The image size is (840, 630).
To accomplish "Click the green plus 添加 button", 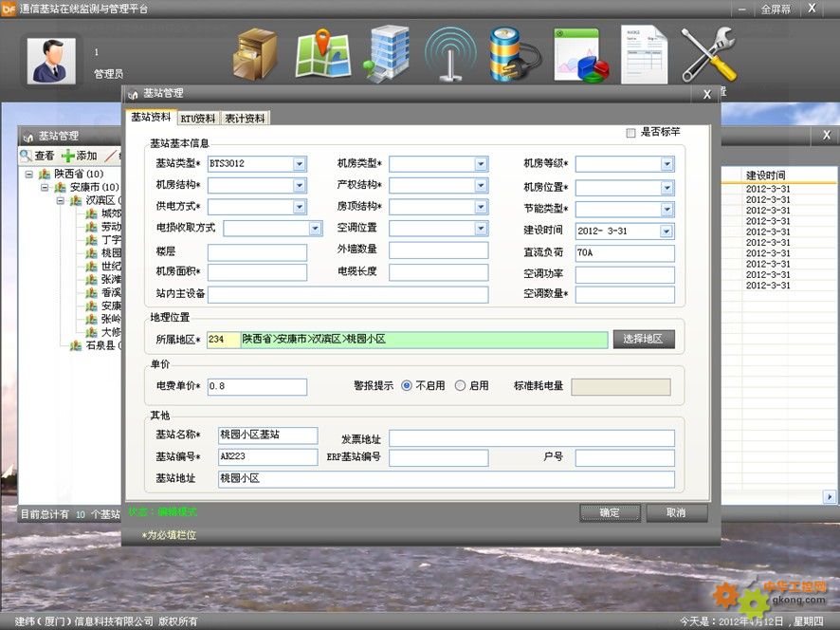I will [x=80, y=156].
